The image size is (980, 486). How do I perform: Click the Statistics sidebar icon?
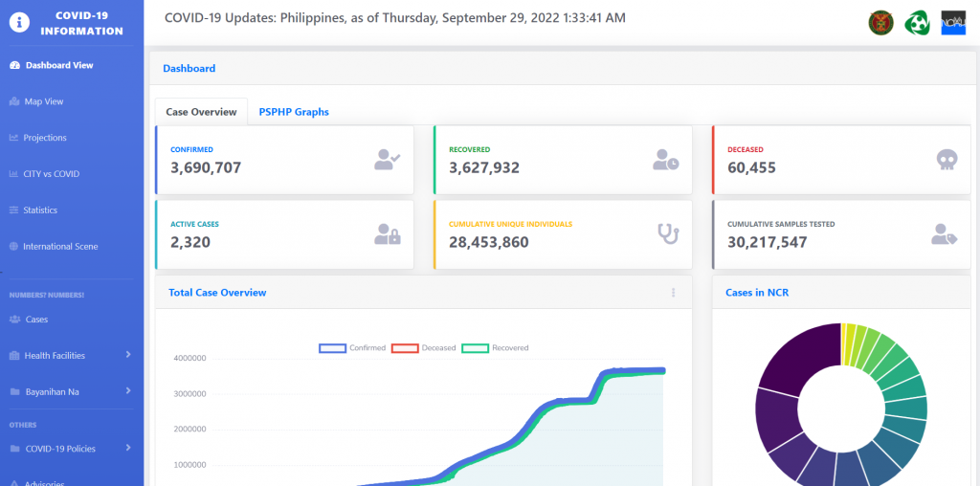pyautogui.click(x=13, y=210)
